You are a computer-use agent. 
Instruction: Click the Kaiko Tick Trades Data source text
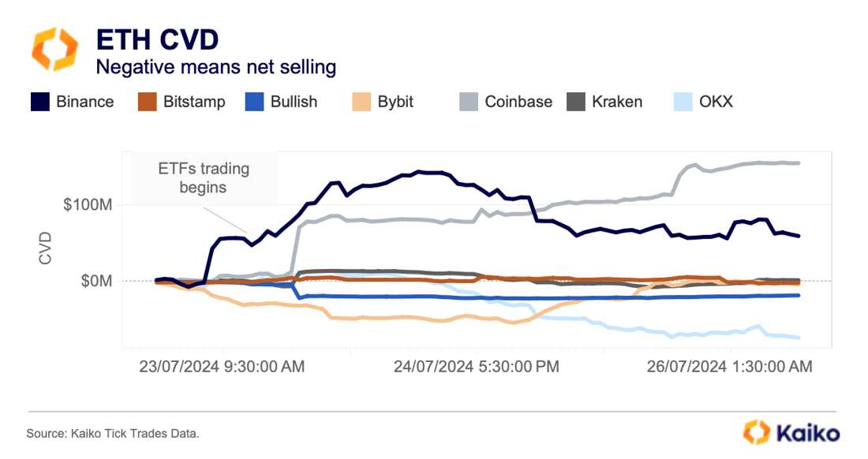click(113, 434)
